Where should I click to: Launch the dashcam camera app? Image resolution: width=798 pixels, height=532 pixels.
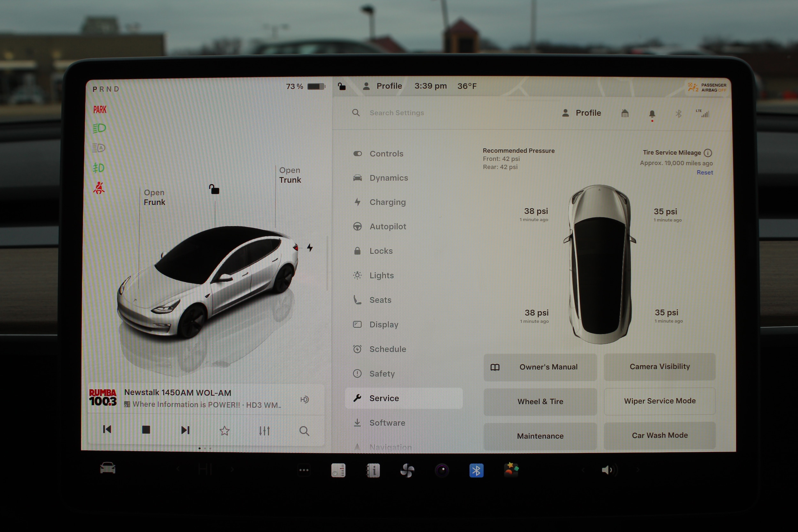(x=442, y=471)
